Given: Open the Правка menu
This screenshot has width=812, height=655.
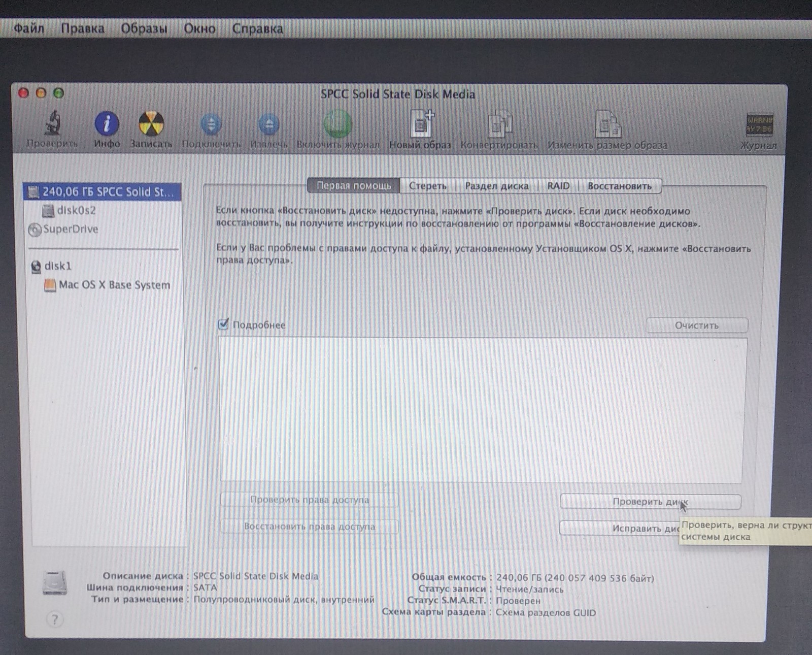Looking at the screenshot, I should coord(83,28).
